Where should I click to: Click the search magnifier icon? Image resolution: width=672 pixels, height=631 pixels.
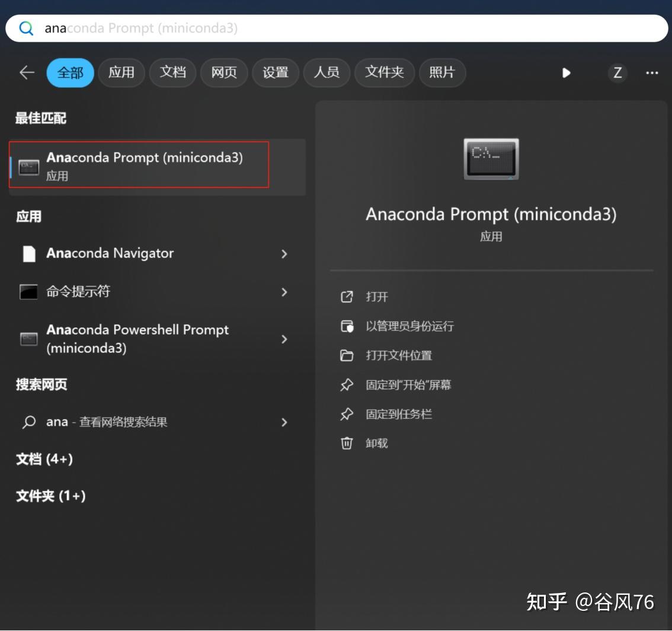26,28
